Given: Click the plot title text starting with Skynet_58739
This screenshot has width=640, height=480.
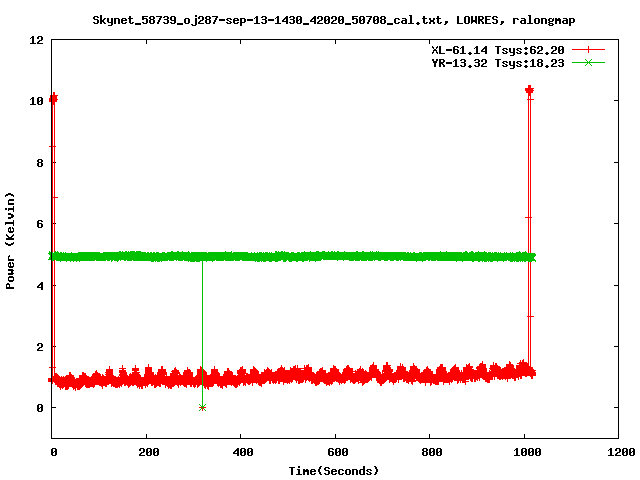Looking at the screenshot, I should tap(333, 20).
